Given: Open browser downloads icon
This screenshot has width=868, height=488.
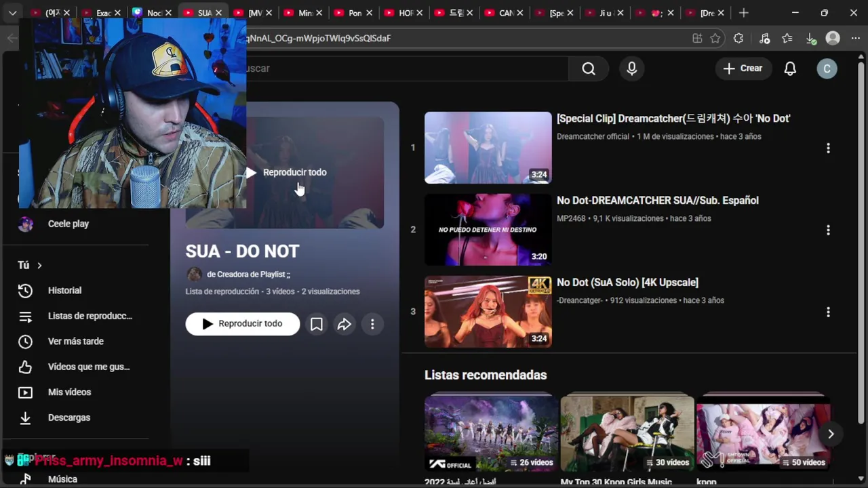Looking at the screenshot, I should coord(811,39).
